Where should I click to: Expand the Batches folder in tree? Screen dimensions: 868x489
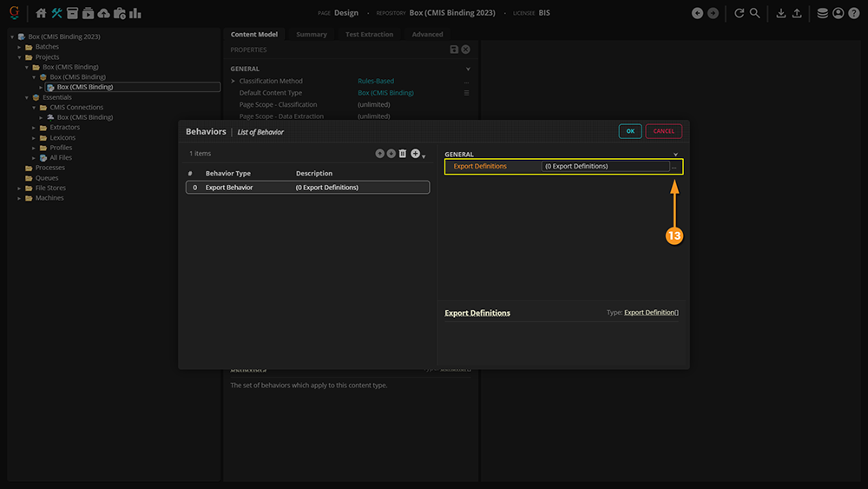(x=20, y=47)
